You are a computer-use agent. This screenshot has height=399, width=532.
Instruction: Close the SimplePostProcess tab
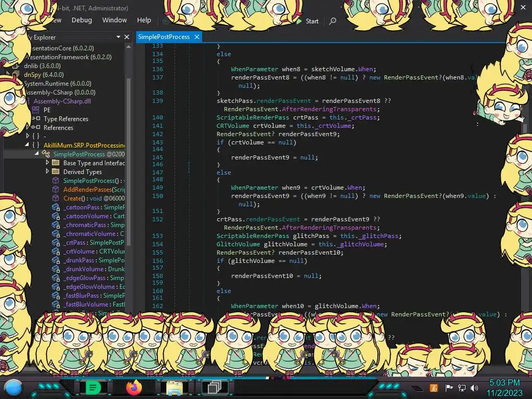(197, 37)
